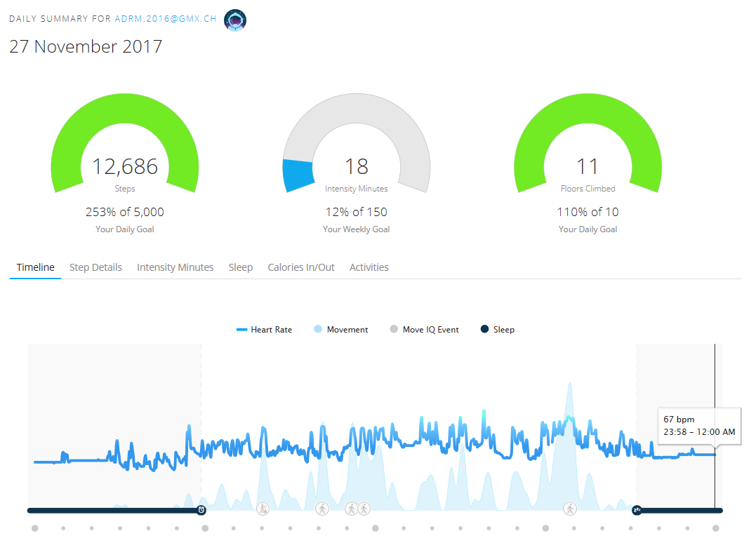The image size is (756, 536).
Task: Select the rightmost walking Move IQ event icon
Action: coord(569,508)
